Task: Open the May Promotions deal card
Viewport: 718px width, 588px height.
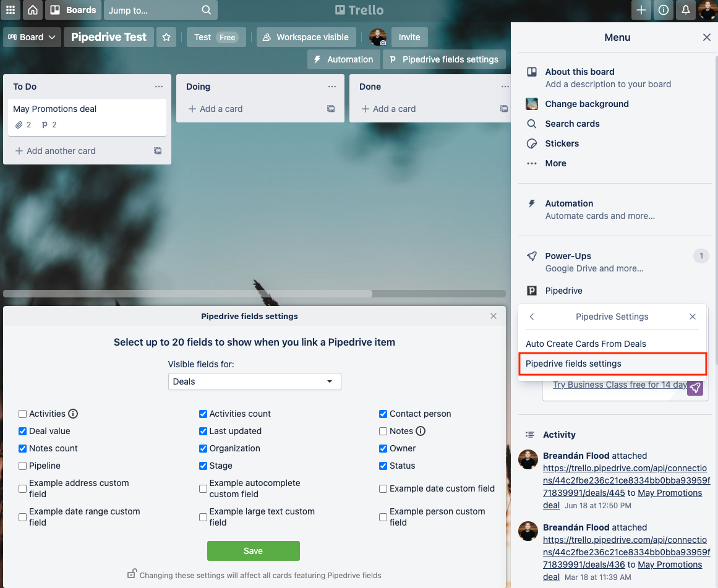Action: (x=87, y=117)
